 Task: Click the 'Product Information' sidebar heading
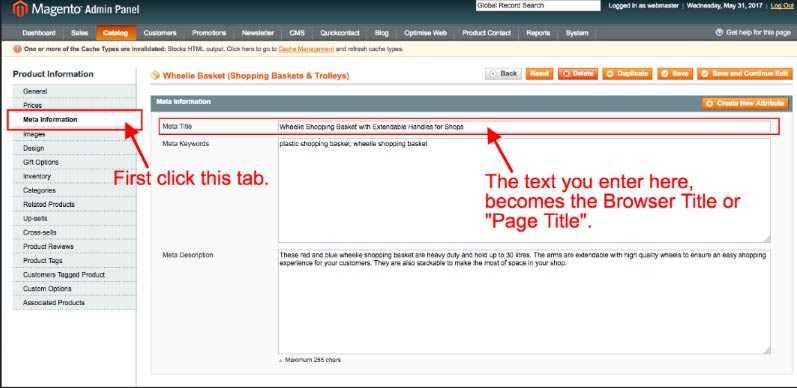coord(53,74)
